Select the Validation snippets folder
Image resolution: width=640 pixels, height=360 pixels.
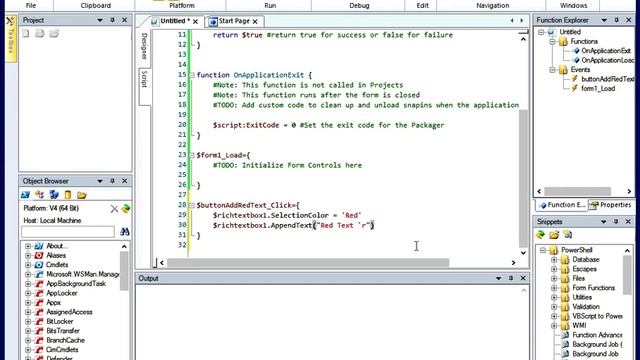click(x=586, y=307)
